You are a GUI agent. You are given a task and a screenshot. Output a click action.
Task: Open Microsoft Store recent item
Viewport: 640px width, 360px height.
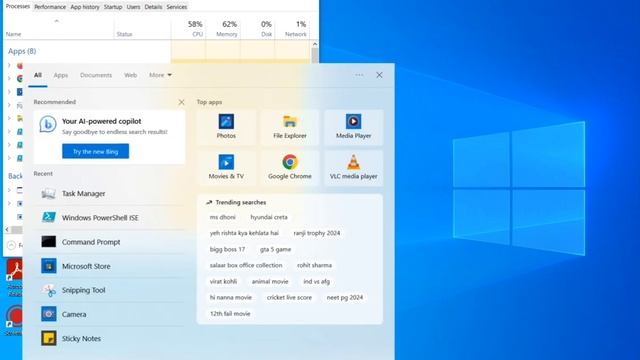pos(109,266)
